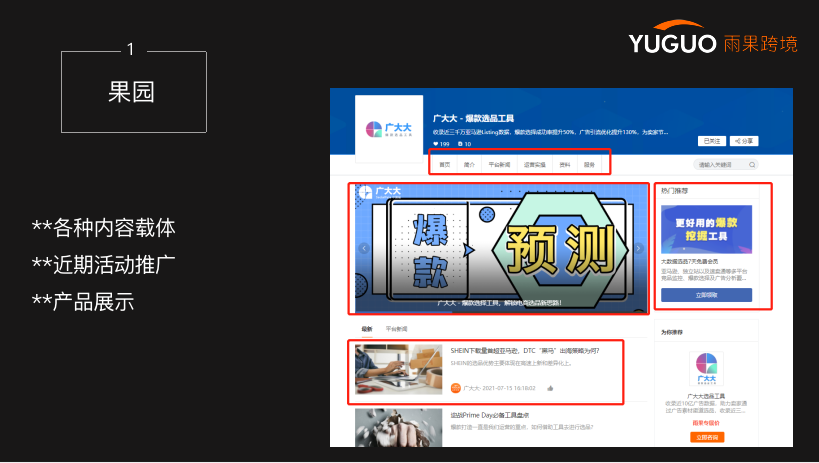
Task: Open the Prime Day必备工具盘点 article title
Action: [x=490, y=415]
